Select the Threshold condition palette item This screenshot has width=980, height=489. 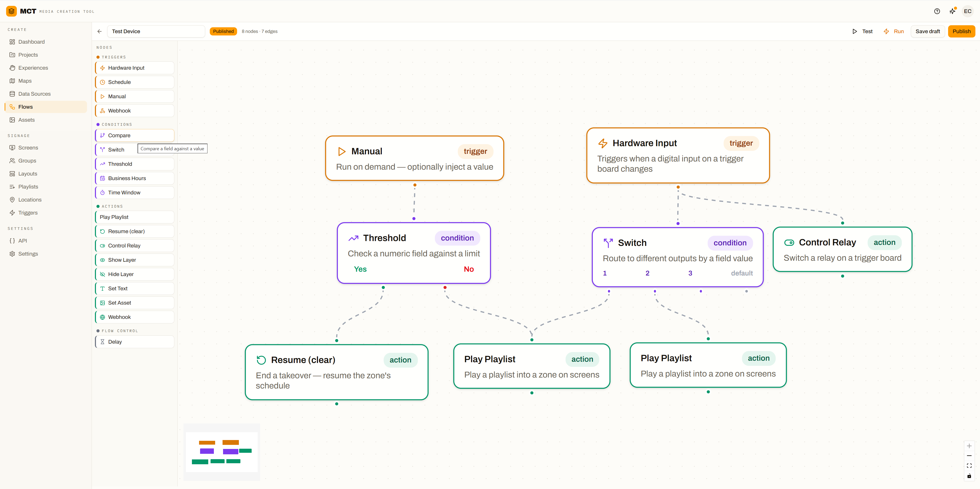(x=135, y=164)
